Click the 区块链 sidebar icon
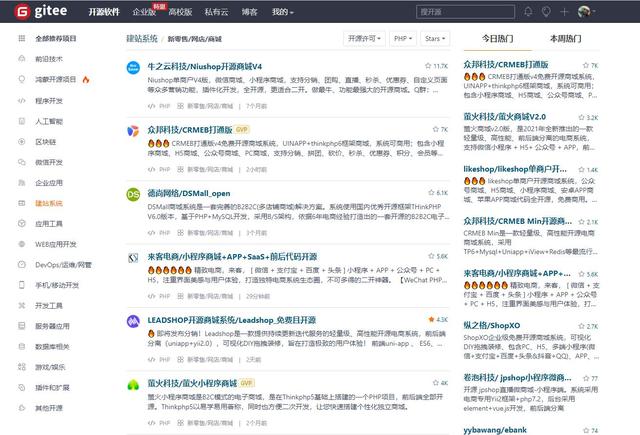This screenshot has width=640, height=435. (x=22, y=142)
